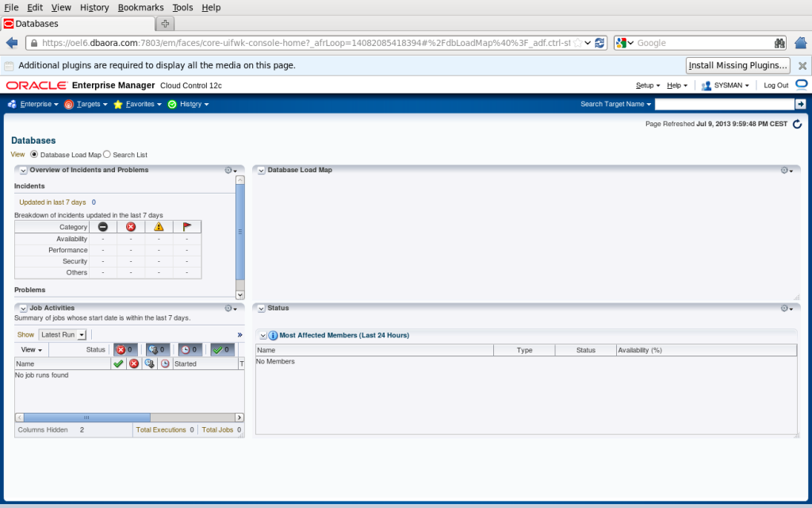This screenshot has width=812, height=508.
Task: Collapse Overview of Incidents and Problems panel
Action: click(x=23, y=171)
